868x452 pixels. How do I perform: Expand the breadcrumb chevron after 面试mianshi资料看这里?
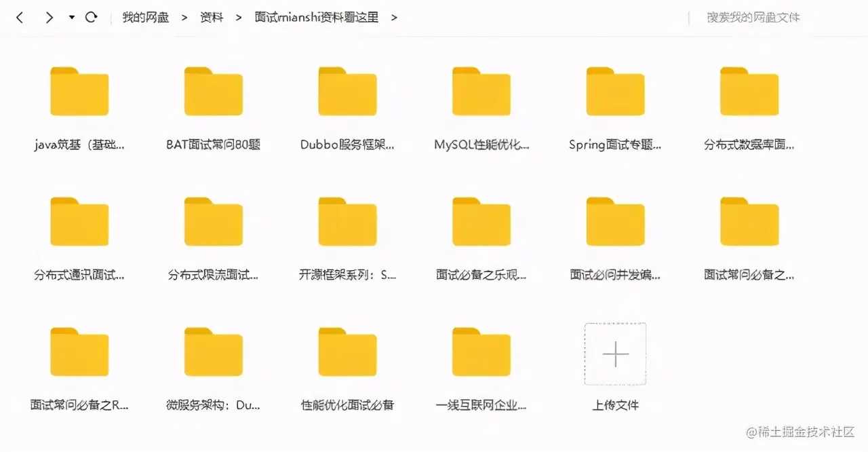(x=394, y=17)
